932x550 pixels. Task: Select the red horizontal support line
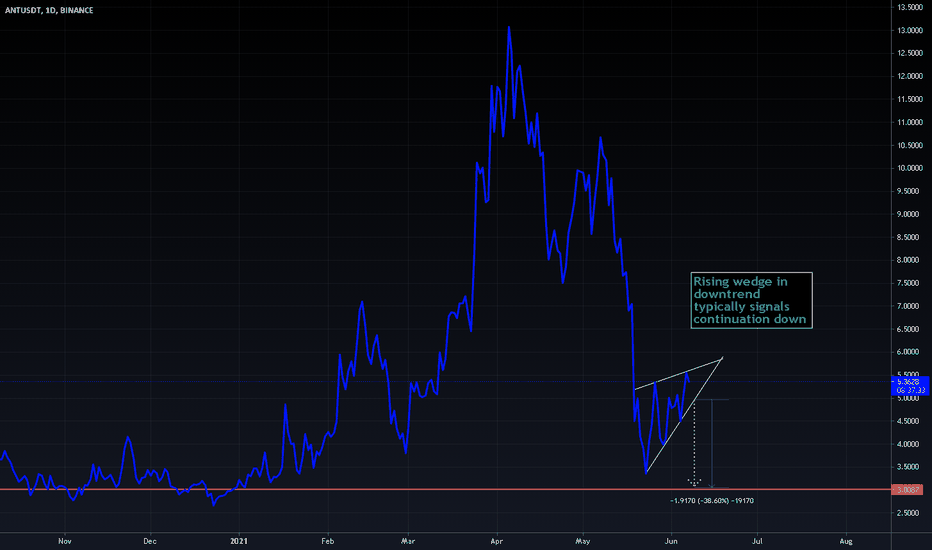[446, 489]
